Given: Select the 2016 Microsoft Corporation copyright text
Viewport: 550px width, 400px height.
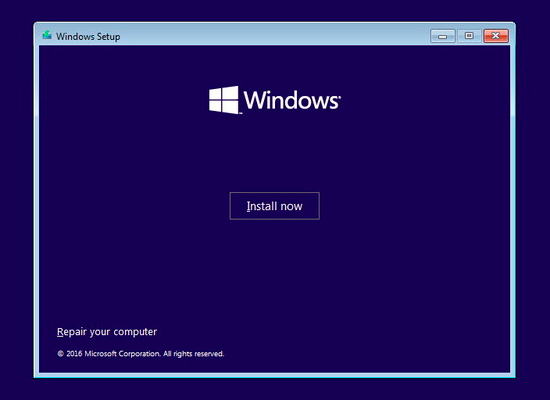Looking at the screenshot, I should tap(141, 354).
